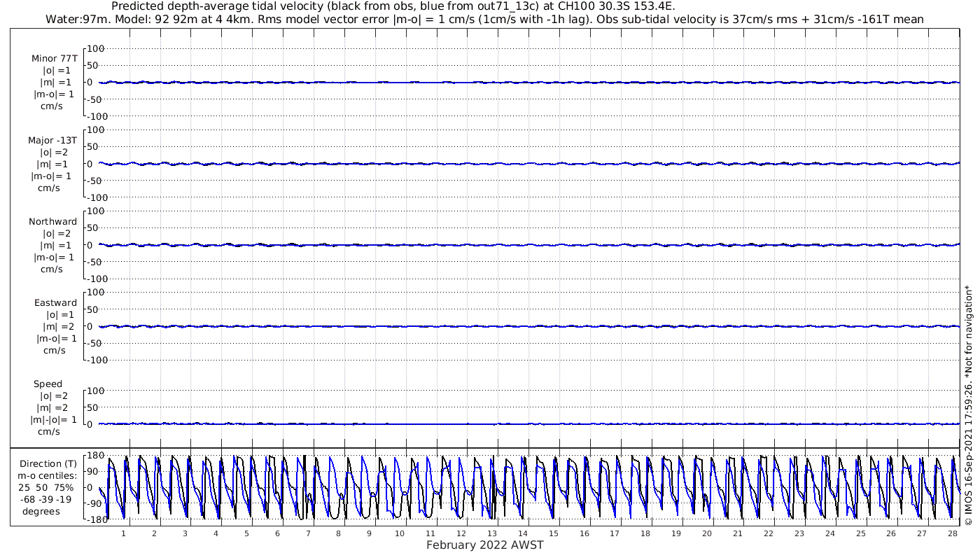Click date tick '9' on the time axis
Screen dimensions: 980x560
click(x=369, y=533)
